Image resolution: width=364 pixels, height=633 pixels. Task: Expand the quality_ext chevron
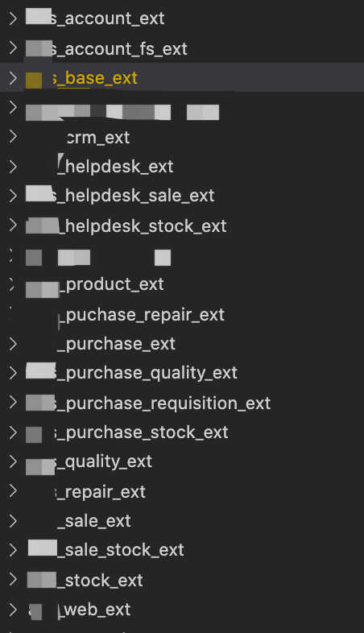tap(13, 461)
